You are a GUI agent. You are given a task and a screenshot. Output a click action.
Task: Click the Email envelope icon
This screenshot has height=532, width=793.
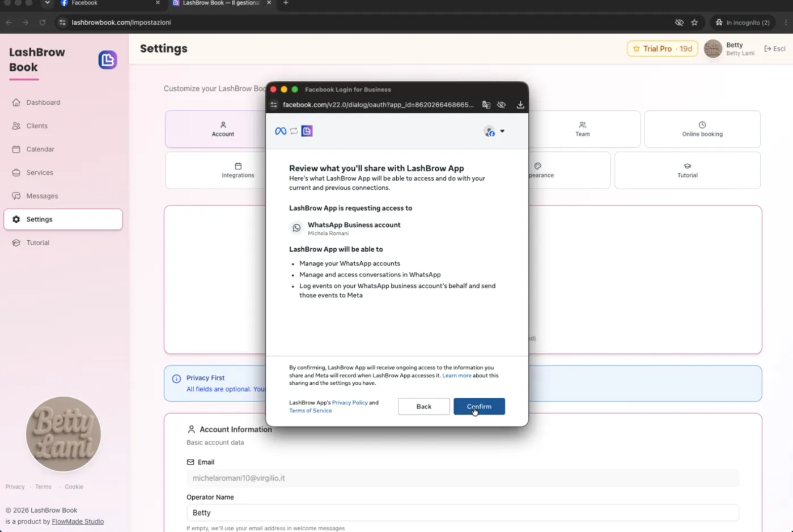(190, 462)
